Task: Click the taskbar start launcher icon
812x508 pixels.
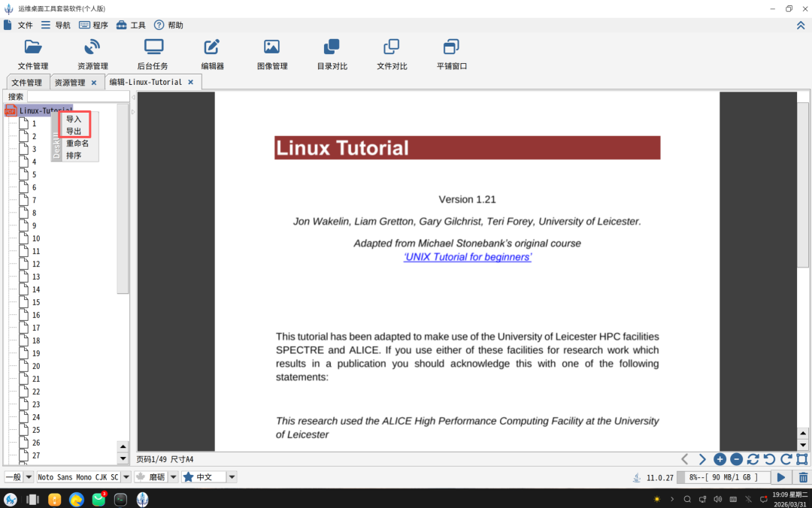Action: 11,499
